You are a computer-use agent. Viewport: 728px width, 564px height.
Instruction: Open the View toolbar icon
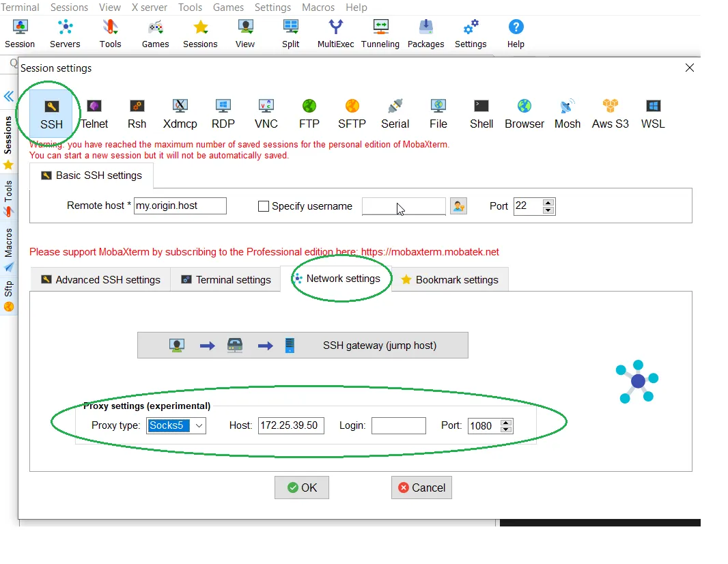coord(245,34)
